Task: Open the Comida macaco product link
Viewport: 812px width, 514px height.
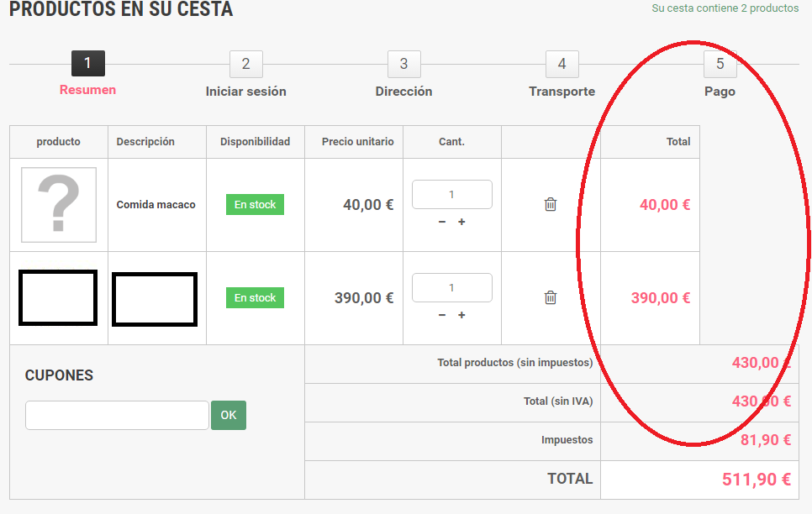Action: coord(156,205)
